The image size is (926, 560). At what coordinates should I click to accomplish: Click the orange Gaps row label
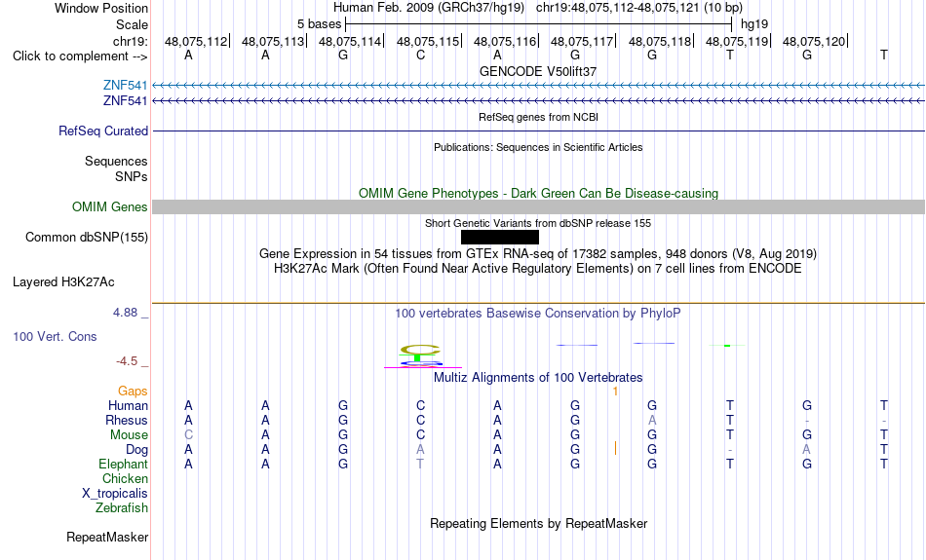coord(133,392)
